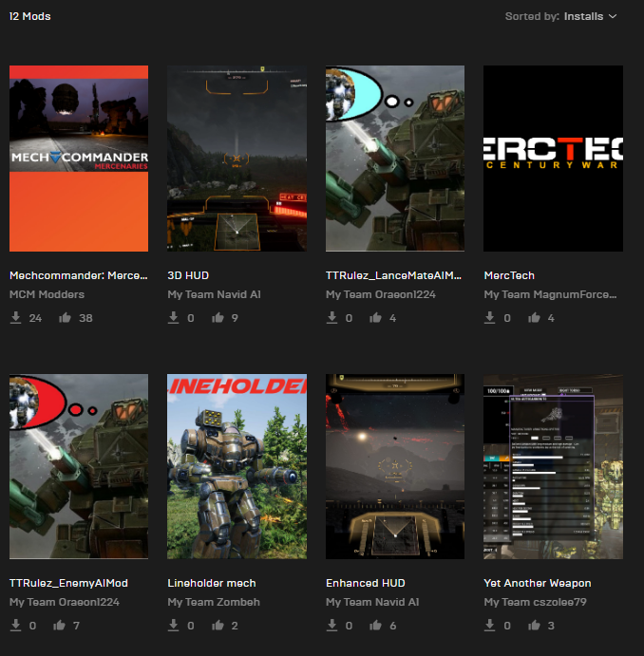644x656 pixels.
Task: Click the MCM Modders author name
Action: tap(47, 294)
